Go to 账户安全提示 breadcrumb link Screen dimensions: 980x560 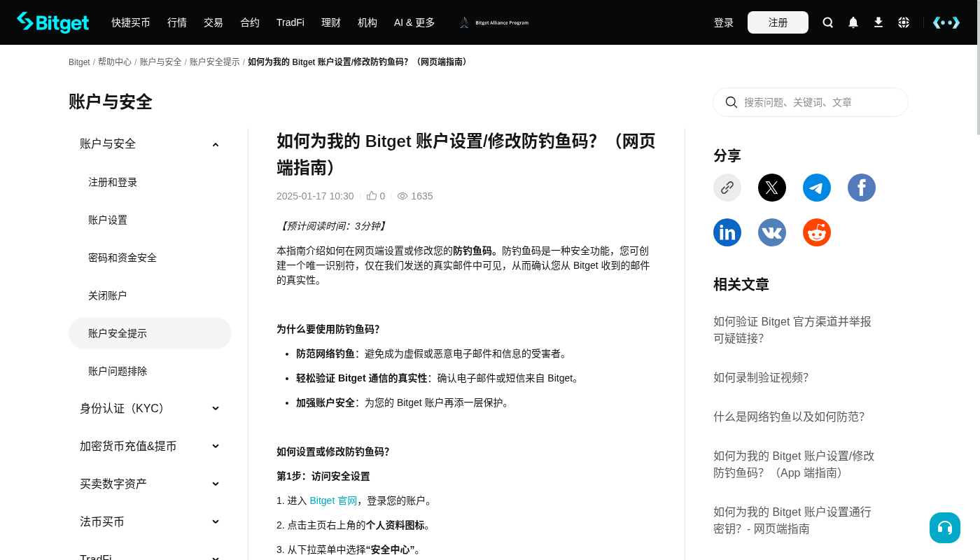[x=215, y=62]
